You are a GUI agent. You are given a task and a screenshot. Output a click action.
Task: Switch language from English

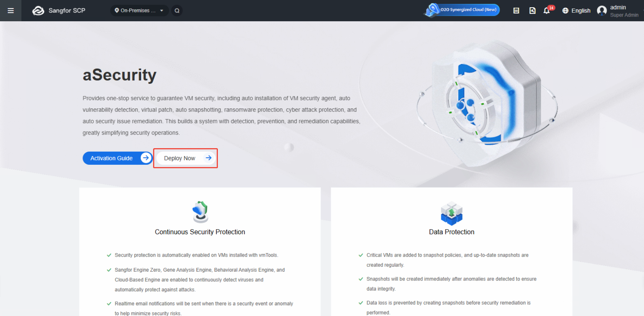[x=577, y=11]
